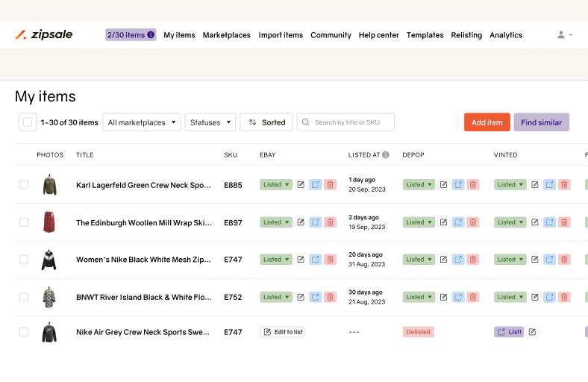Screen dimensions: 588x382
Task: Open the BNWT River Island item thumbnail
Action: coord(49,297)
